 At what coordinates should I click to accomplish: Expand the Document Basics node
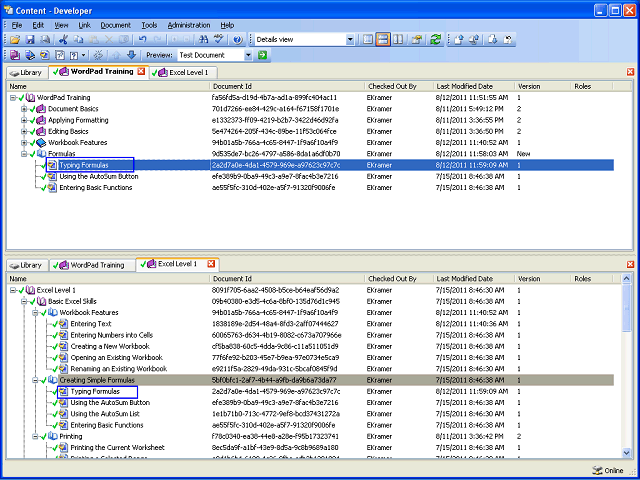tap(24, 109)
